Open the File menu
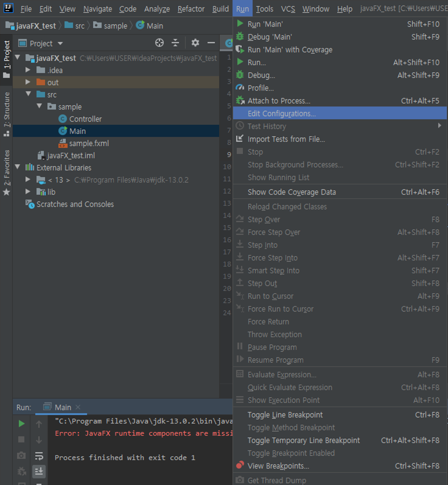 tap(26, 9)
